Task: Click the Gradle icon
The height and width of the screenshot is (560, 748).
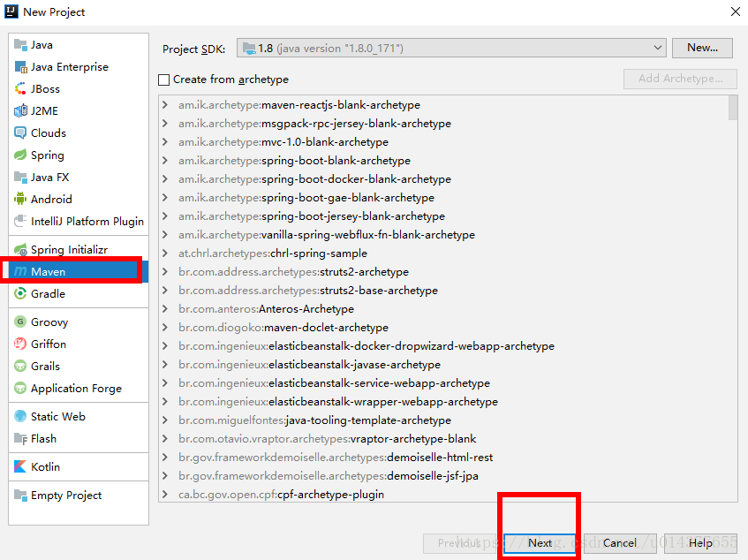Action: [x=20, y=293]
